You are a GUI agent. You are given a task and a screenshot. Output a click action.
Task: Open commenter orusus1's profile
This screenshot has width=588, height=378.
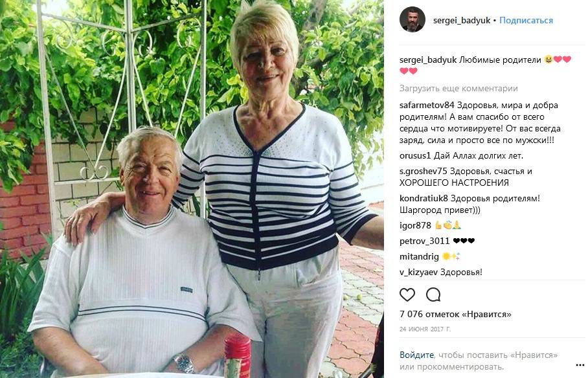pyautogui.click(x=415, y=155)
